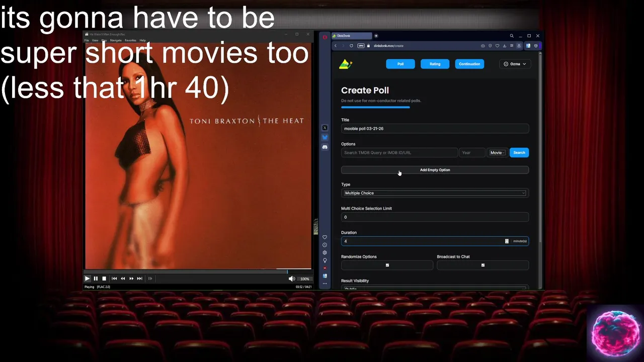The height and width of the screenshot is (362, 644).
Task: Open the Play menu in media player
Action: pyautogui.click(x=104, y=40)
